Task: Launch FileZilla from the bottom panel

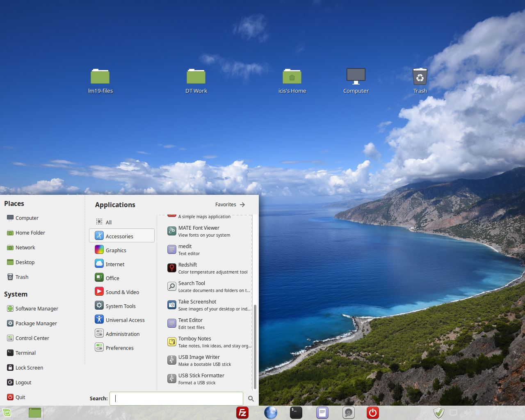Action: [242, 413]
